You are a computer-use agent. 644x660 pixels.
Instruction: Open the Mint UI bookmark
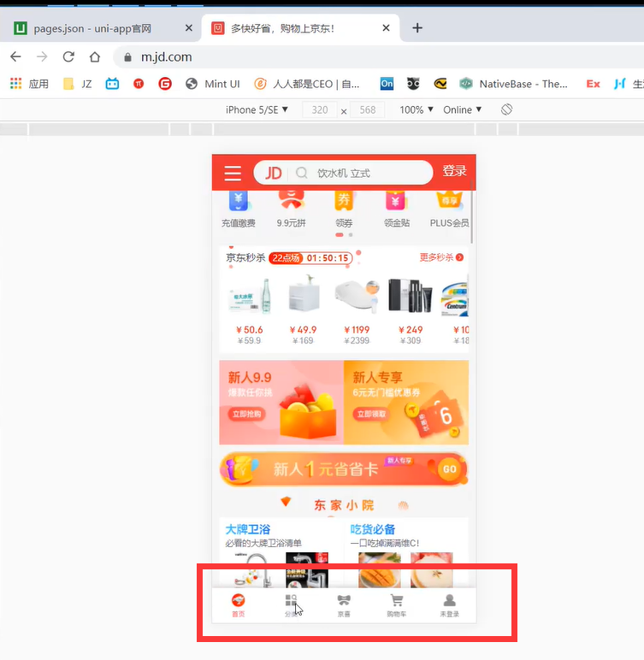[213, 84]
